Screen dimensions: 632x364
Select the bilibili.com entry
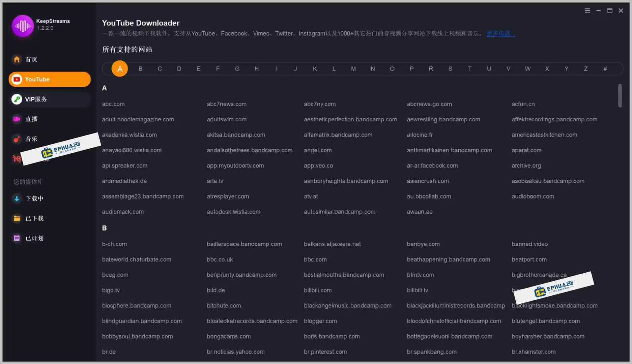pyautogui.click(x=317, y=290)
